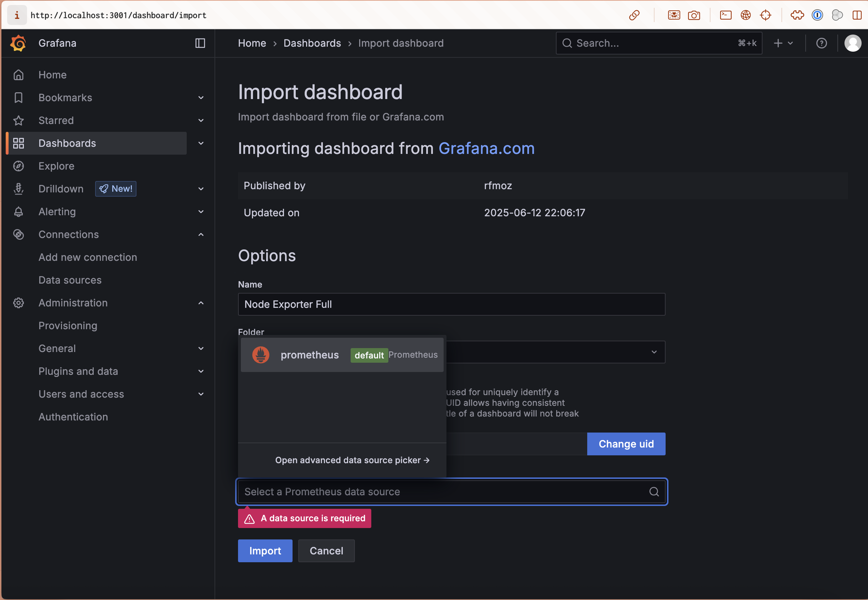Select the prometheus default data source option
Image resolution: width=868 pixels, height=600 pixels.
[x=342, y=355]
